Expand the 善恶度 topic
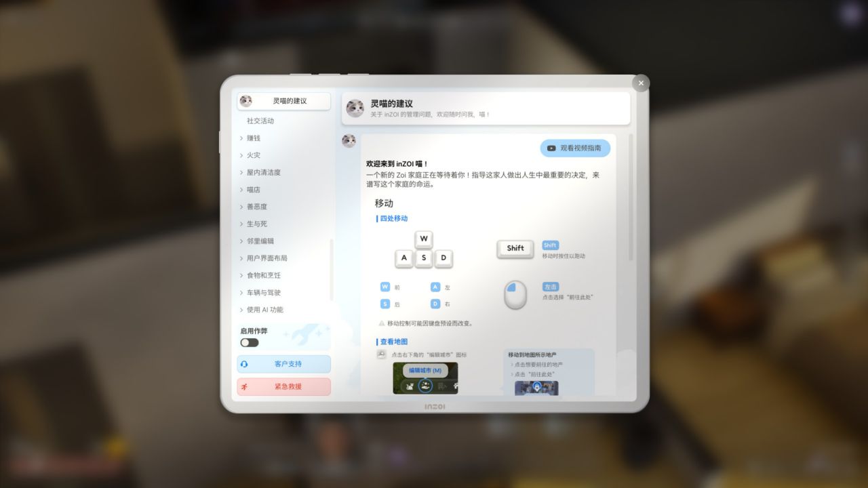The image size is (868, 488). [254, 207]
